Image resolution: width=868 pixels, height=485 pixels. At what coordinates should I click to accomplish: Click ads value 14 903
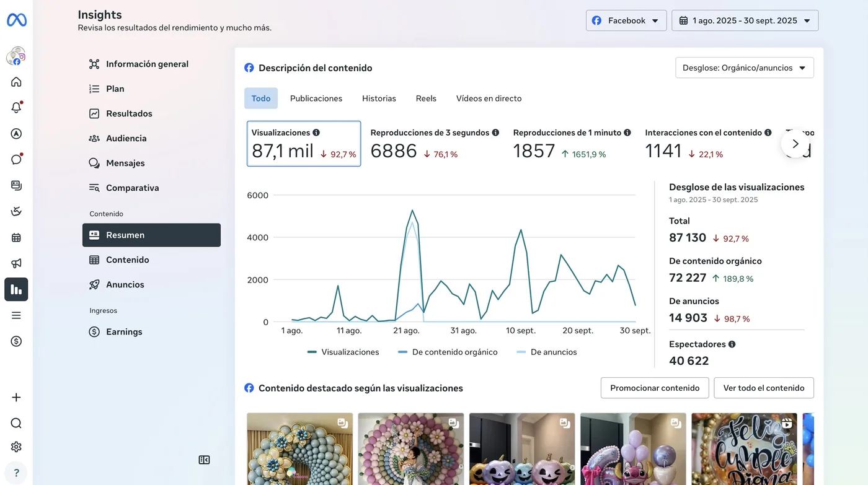(688, 318)
